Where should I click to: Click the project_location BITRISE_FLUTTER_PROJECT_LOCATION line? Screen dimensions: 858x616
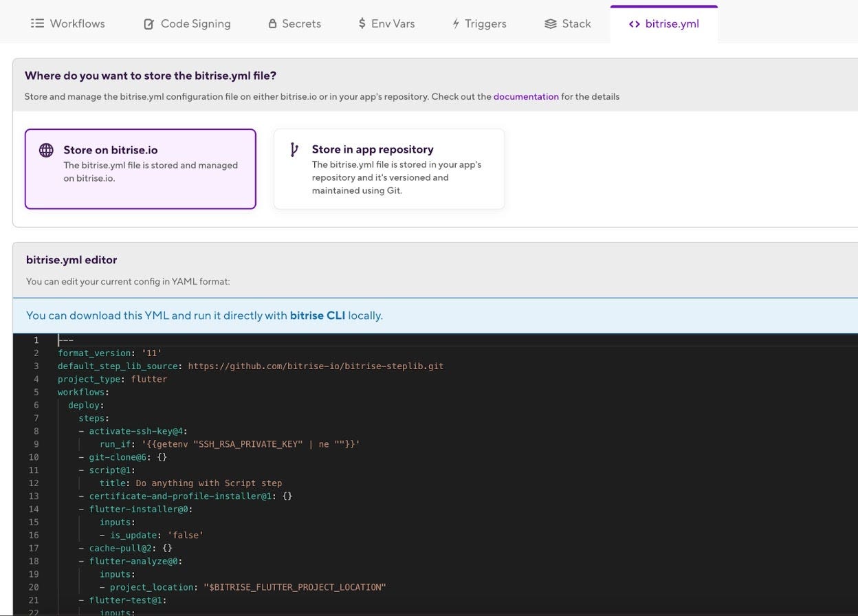point(243,588)
